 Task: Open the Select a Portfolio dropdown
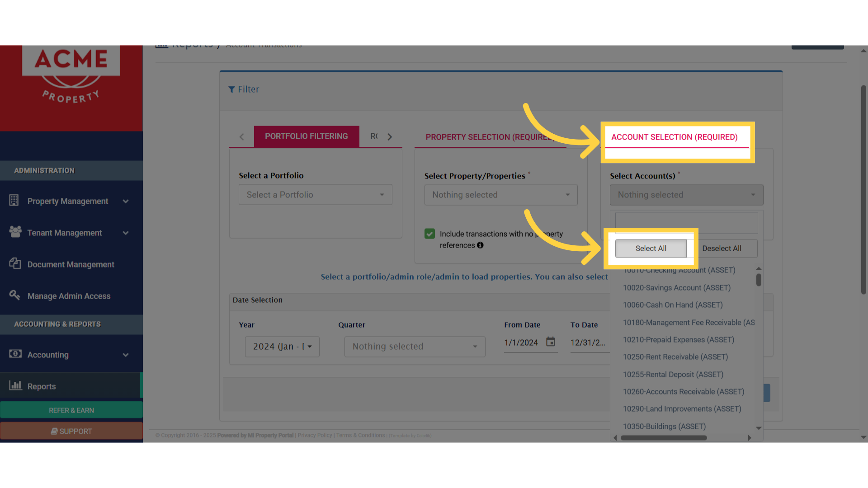click(315, 195)
